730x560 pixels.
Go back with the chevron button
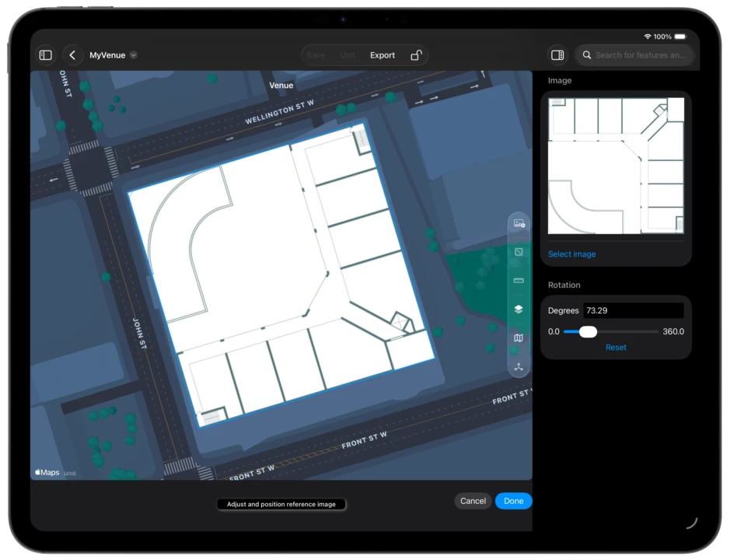(x=72, y=55)
